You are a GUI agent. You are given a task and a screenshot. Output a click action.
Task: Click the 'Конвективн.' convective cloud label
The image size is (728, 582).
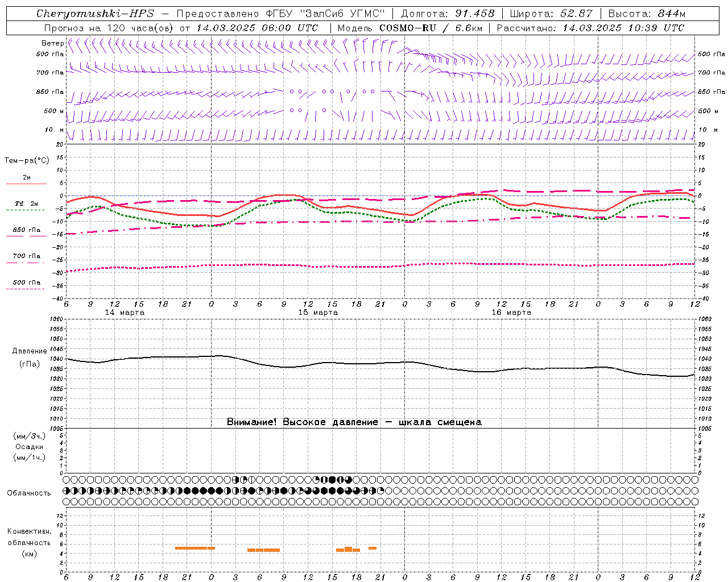(29, 531)
